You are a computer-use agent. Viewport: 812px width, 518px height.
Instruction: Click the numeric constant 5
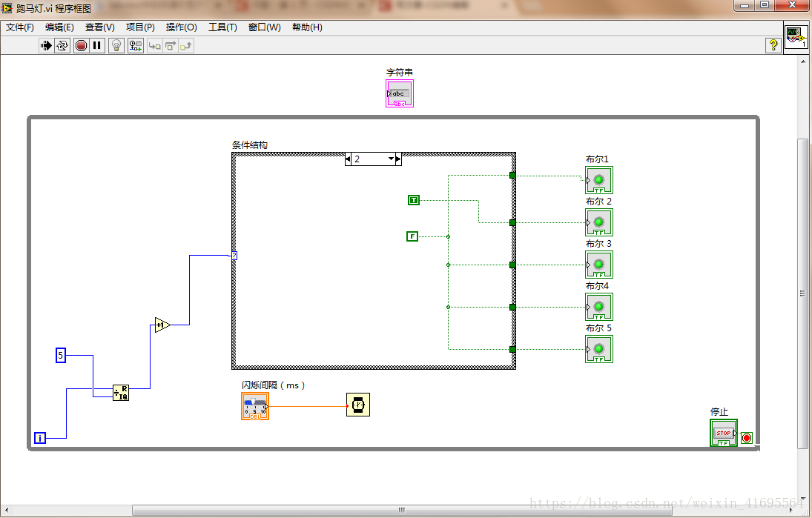click(x=62, y=356)
